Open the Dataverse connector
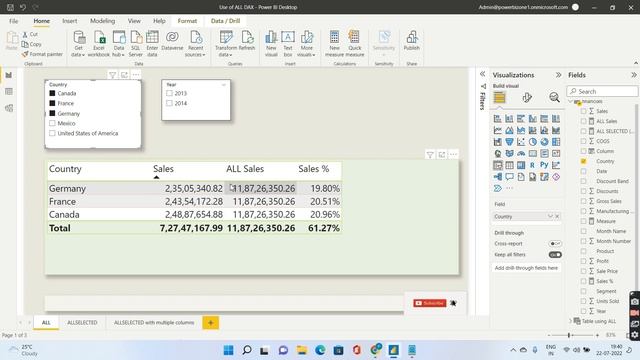The width and height of the screenshot is (640, 360). click(x=172, y=41)
